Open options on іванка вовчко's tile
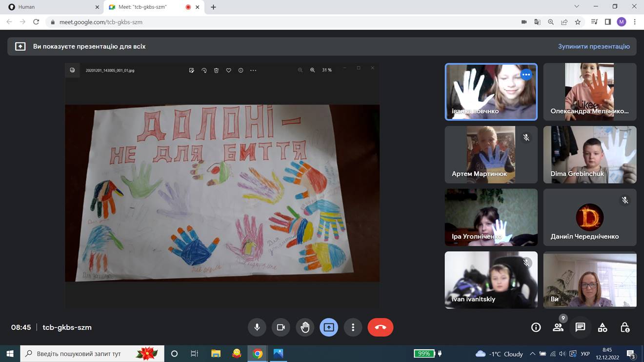Screen dimensions: 644x362 tap(526, 75)
